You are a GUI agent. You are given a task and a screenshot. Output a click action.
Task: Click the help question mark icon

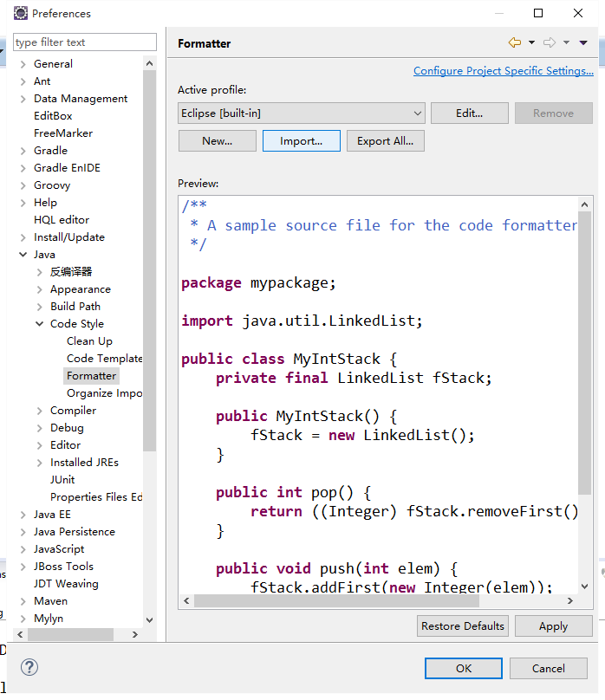[29, 667]
